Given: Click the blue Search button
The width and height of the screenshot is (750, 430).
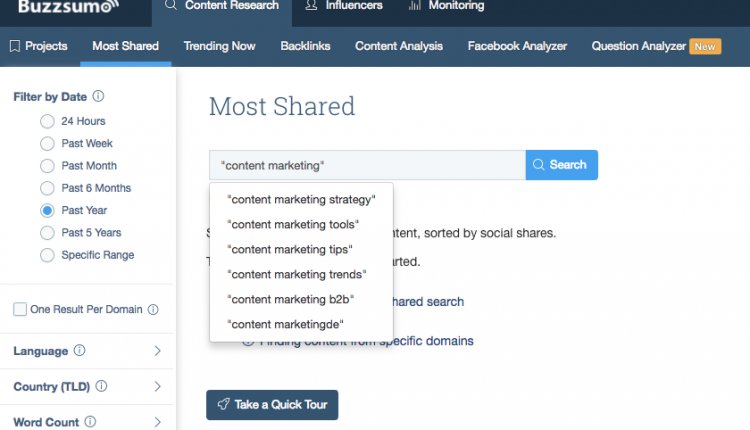Looking at the screenshot, I should 562,165.
